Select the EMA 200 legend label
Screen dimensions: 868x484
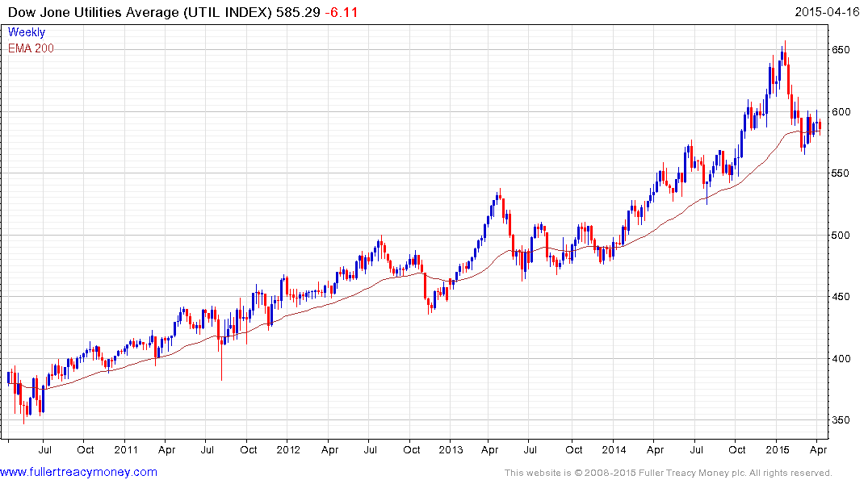point(31,48)
